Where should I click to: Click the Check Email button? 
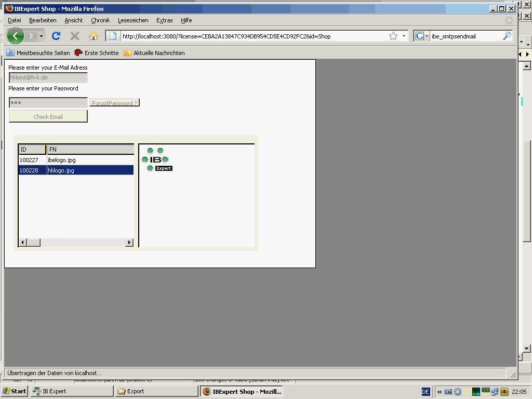[x=48, y=116]
